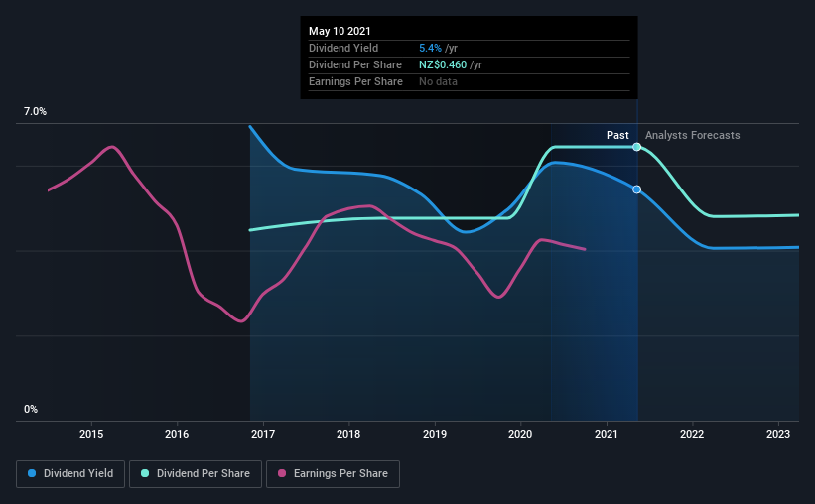Click the 2023 x-axis label
This screenshot has height=504, width=815.
(x=778, y=434)
